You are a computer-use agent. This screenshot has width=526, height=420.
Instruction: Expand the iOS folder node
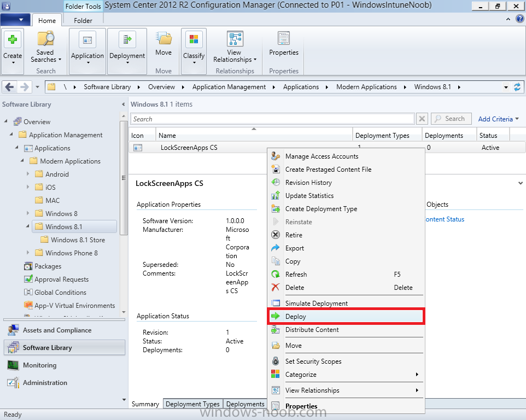coord(28,187)
